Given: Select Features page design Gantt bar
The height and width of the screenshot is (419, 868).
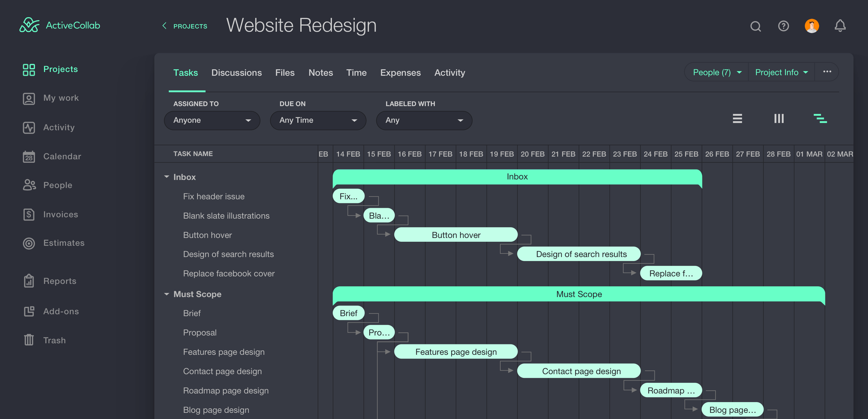Looking at the screenshot, I should point(456,352).
